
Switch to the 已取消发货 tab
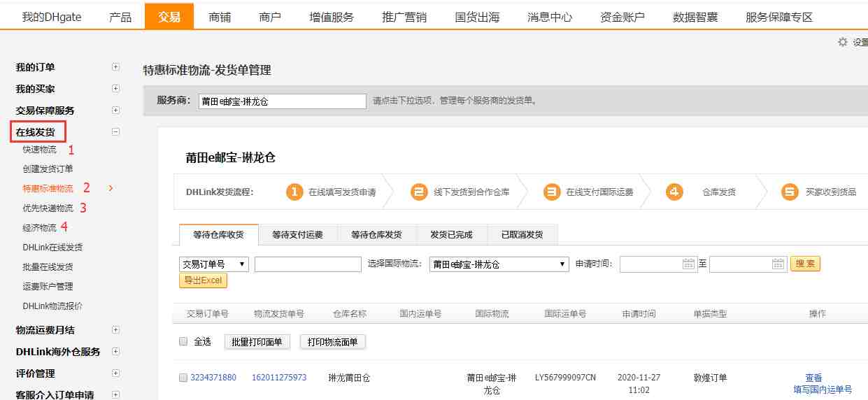[x=522, y=234]
